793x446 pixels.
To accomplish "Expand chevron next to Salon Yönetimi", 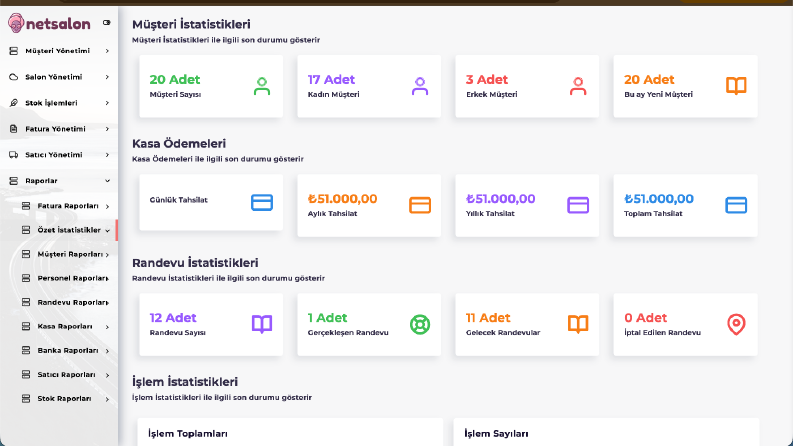I will pos(107,77).
